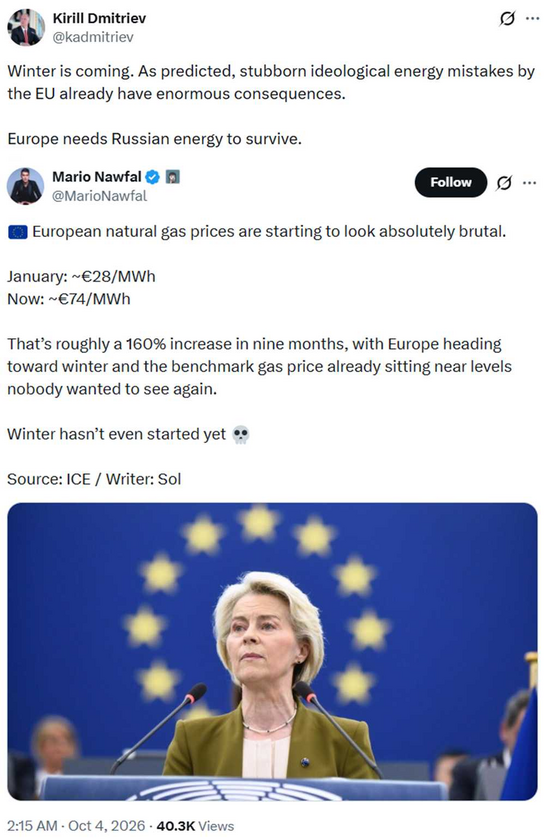
Task: Open @MarioNawfal handle link
Action: click(x=99, y=196)
